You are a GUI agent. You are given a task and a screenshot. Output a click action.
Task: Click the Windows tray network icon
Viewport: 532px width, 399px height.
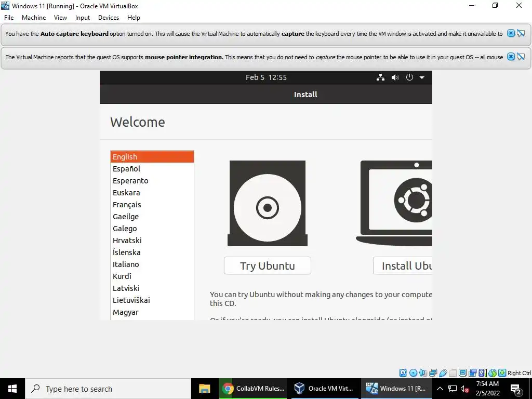(x=453, y=389)
